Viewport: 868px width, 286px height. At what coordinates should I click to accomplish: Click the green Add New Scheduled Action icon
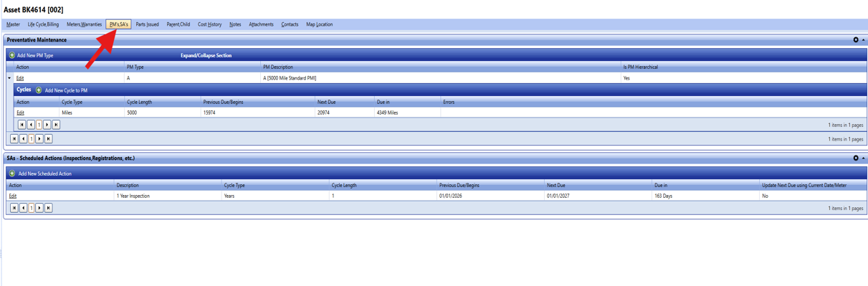(x=12, y=173)
